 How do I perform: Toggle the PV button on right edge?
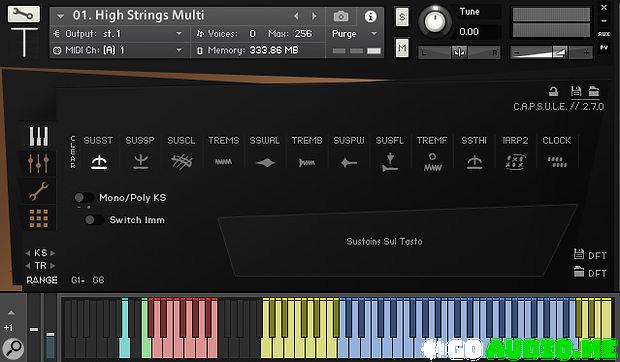[x=604, y=47]
